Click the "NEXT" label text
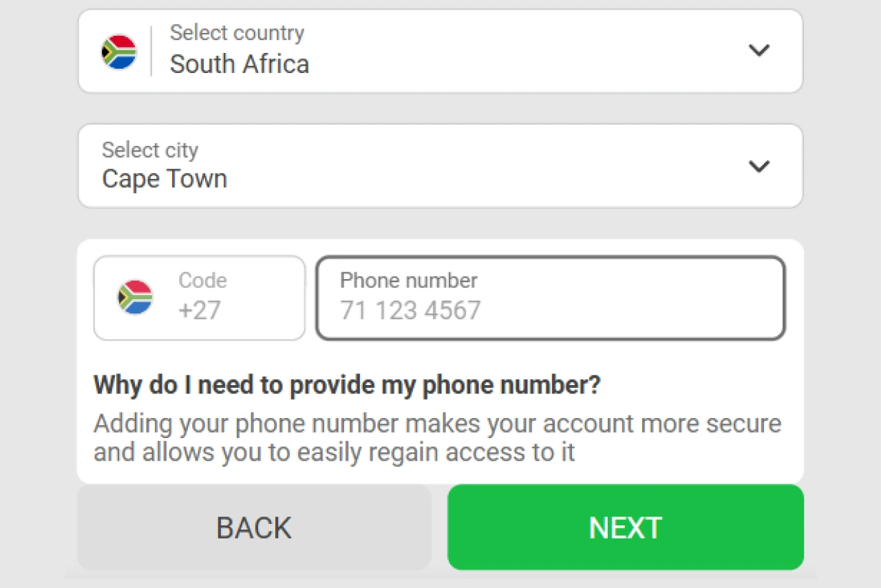The height and width of the screenshot is (588, 881). click(625, 528)
